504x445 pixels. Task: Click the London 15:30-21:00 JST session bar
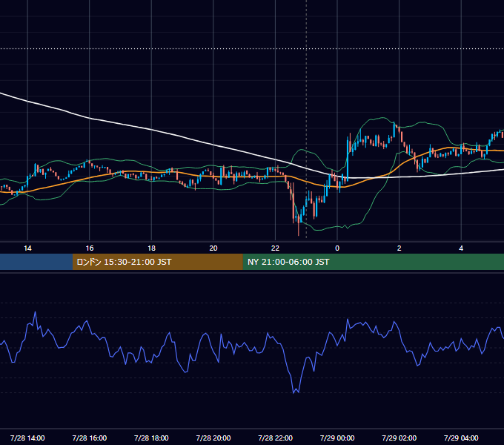(157, 262)
